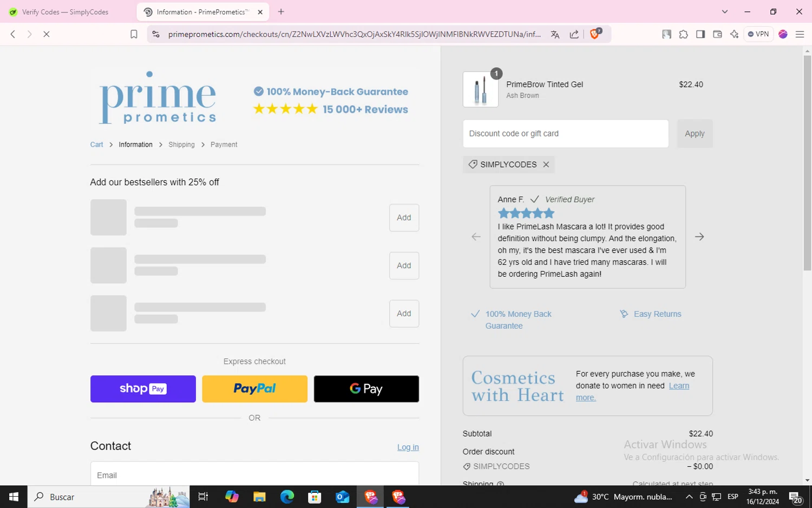Click the Information breadcrumb step
The width and height of the screenshot is (812, 508).
(x=135, y=145)
